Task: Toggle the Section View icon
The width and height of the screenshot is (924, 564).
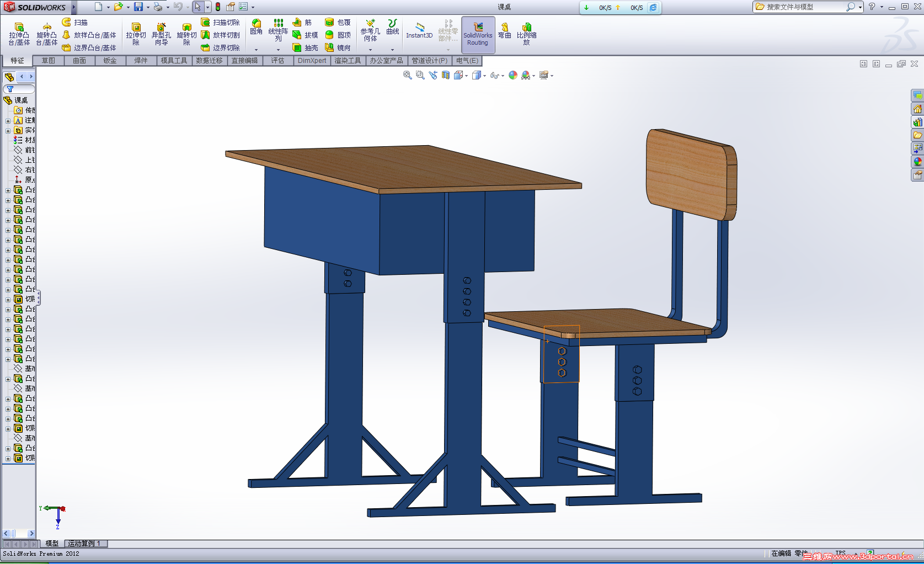Action: point(446,75)
